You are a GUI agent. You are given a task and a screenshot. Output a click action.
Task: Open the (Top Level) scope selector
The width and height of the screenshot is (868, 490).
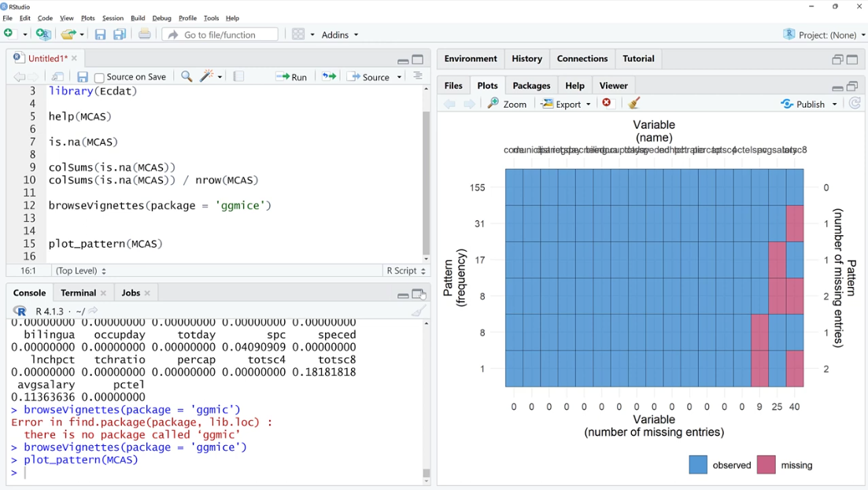[81, 271]
